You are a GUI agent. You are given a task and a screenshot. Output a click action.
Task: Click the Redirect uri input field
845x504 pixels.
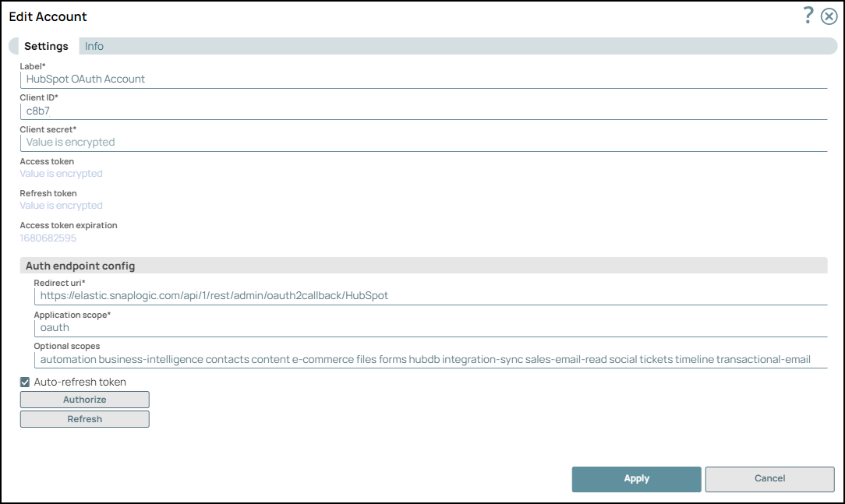click(x=430, y=295)
